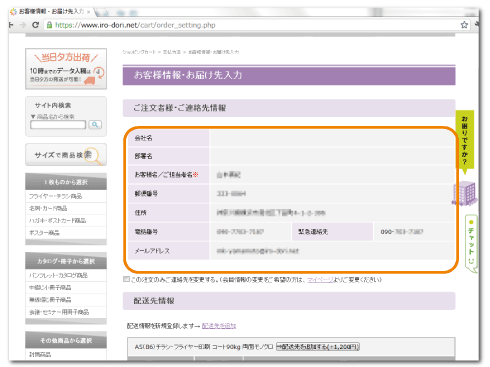Open 名刺・カード商品 in the sidebar
Image resolution: width=490 pixels, height=367 pixels.
(x=48, y=208)
